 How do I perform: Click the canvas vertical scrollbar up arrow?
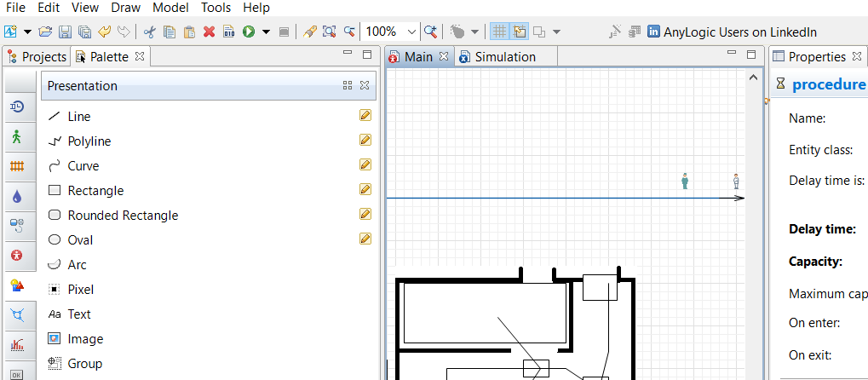(x=752, y=78)
